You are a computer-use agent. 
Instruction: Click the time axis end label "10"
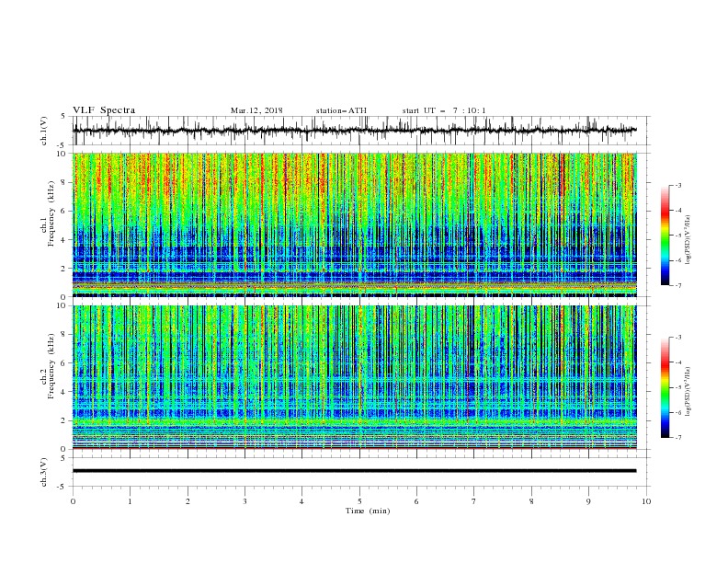pos(646,501)
